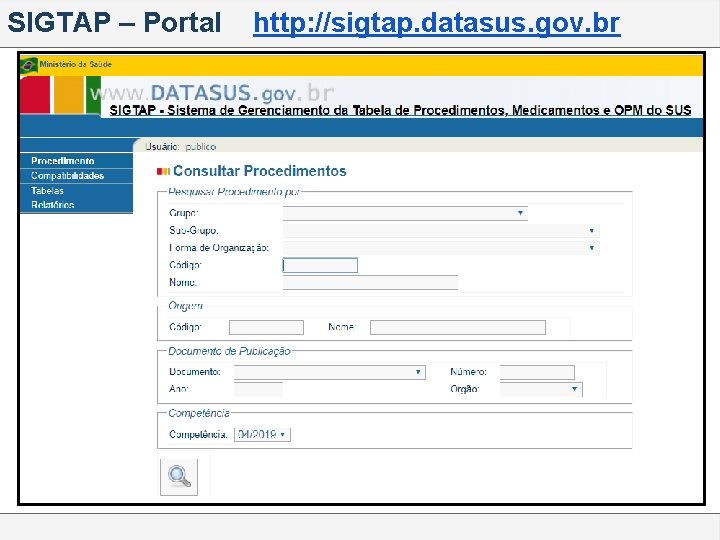This screenshot has width=720, height=540.
Task: Click the Origem Código input field
Action: 266,327
